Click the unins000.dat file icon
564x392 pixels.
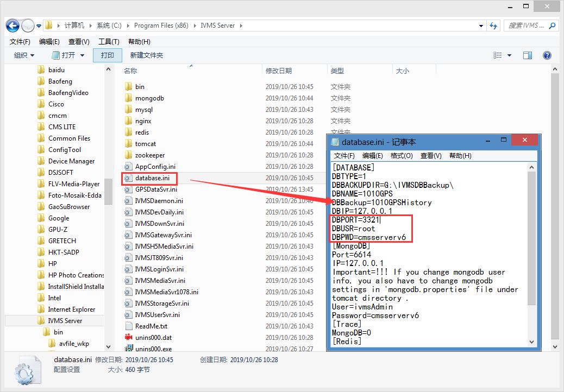(x=128, y=337)
